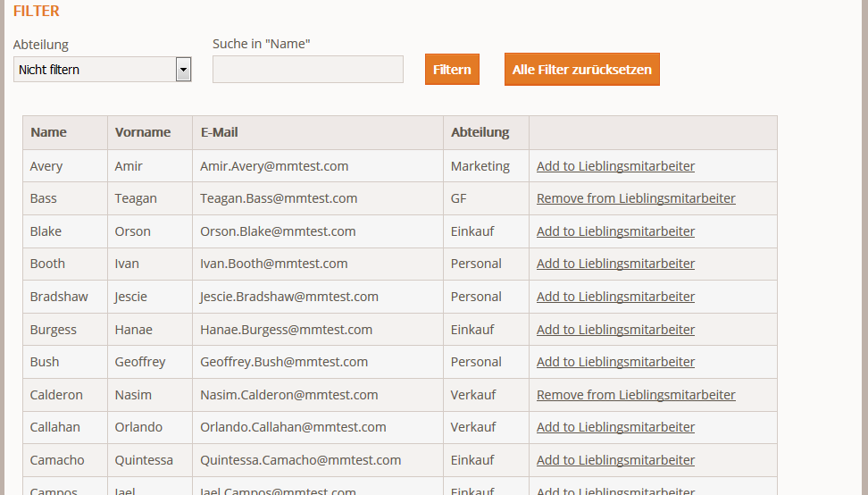Remove Nasim Calderon from Lieblingsmitarbeiter

tap(636, 395)
